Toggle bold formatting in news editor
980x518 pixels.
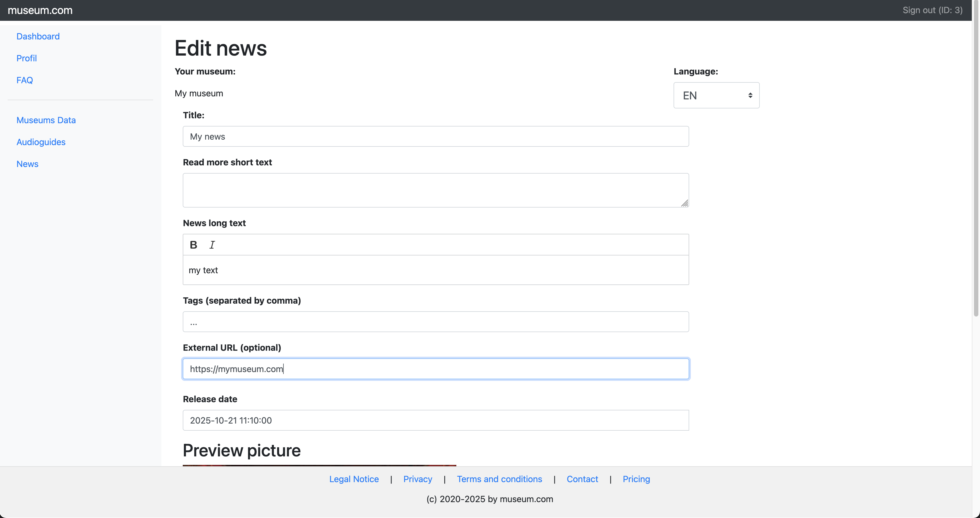(193, 245)
